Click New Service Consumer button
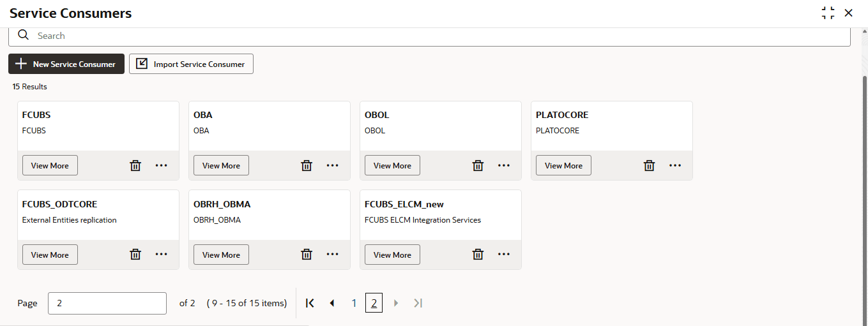The width and height of the screenshot is (868, 326). (66, 64)
